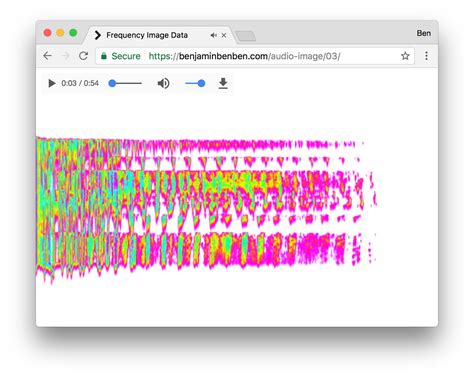
Task: Click the 0:03 / 0:54 time display
Action: click(x=80, y=83)
